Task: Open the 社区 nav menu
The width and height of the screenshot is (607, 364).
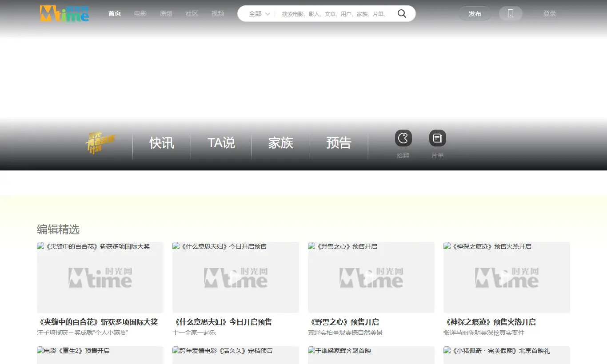Action: click(192, 14)
